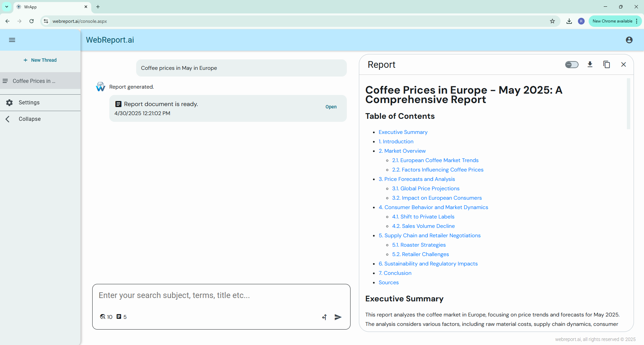Open a new browser tab
This screenshot has width=644, height=345.
98,7
